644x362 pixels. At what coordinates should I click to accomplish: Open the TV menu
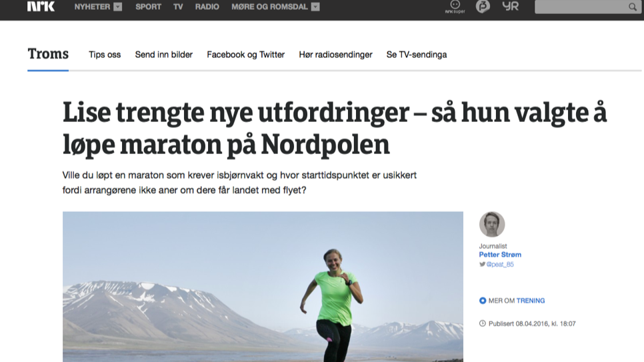click(178, 7)
